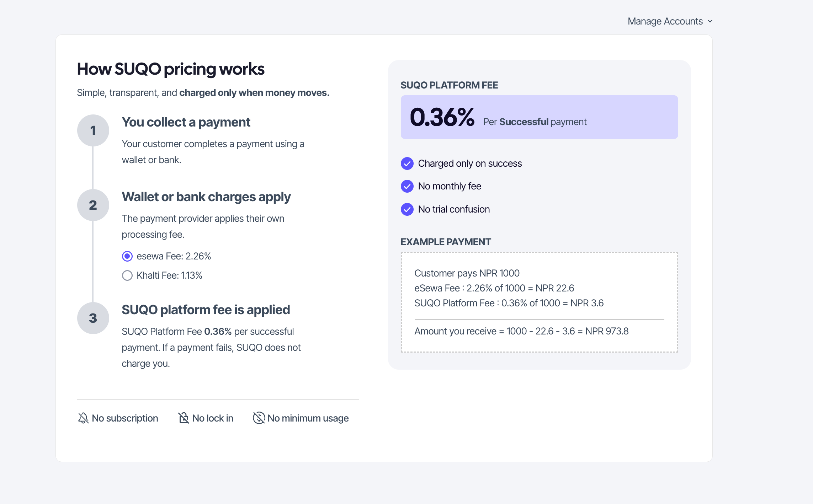Click the 'No lock in' label text
The image size is (813, 504).
click(213, 418)
